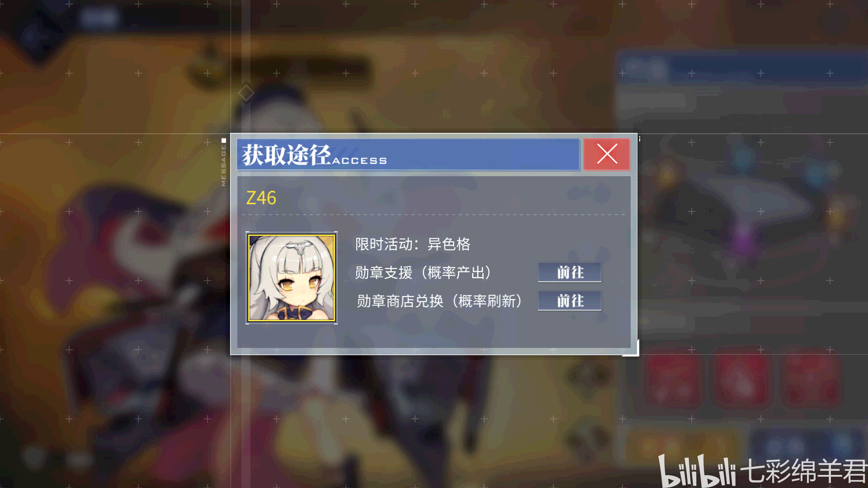Click the 七彩绵羊君 watermark text

[x=804, y=471]
